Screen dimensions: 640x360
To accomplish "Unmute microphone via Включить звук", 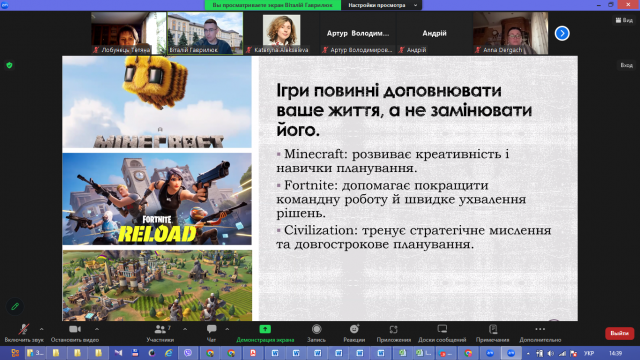I will [x=24, y=333].
